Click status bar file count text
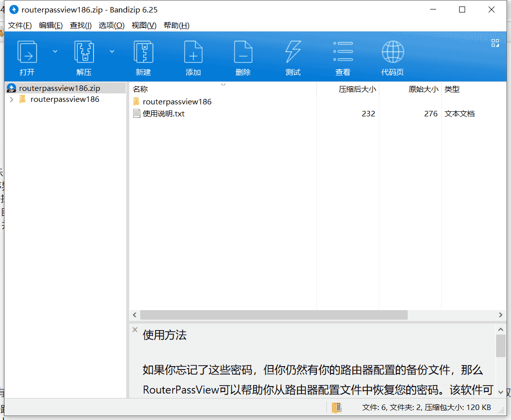Viewport: 511px width, 420px height. (x=426, y=408)
